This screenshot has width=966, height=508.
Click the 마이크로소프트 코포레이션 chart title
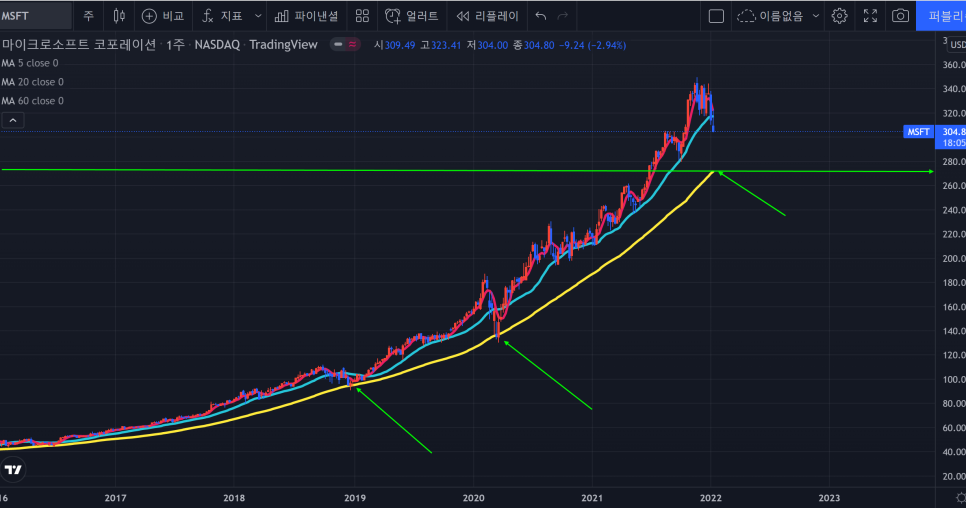pos(79,44)
